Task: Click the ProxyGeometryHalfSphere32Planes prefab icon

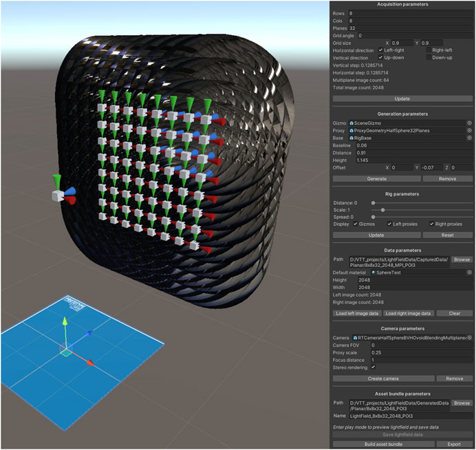Action: [x=351, y=131]
